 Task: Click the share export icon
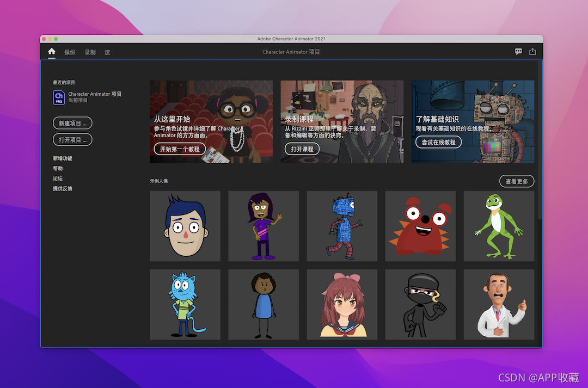532,52
